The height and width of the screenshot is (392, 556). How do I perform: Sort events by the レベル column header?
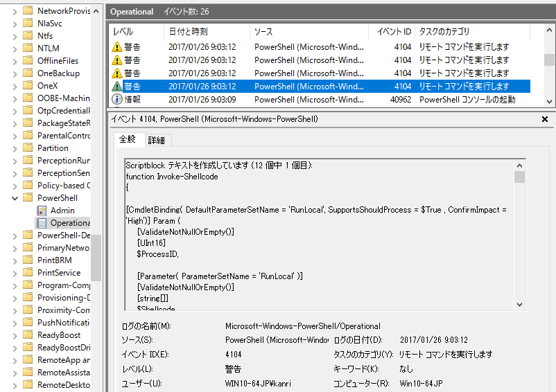click(123, 32)
